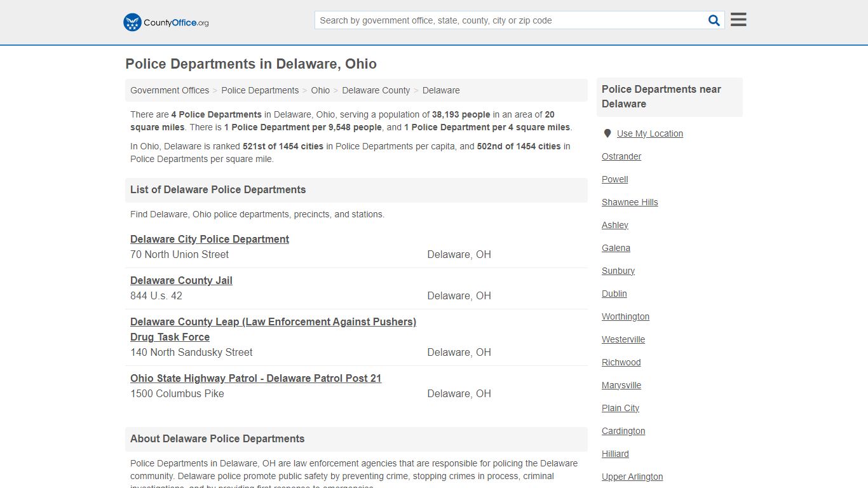Image resolution: width=868 pixels, height=488 pixels.
Task: View Galena police departments
Action: pyautogui.click(x=616, y=248)
